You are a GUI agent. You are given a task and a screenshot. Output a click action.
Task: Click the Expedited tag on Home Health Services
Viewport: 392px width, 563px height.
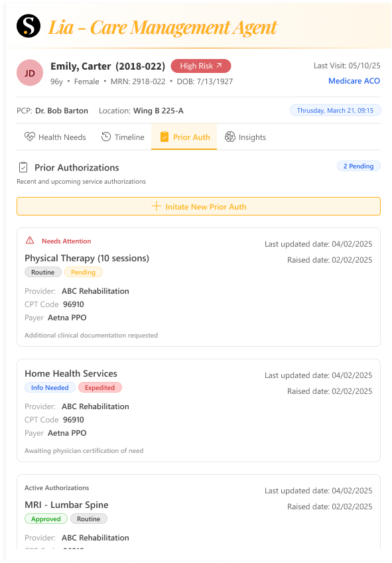(99, 387)
